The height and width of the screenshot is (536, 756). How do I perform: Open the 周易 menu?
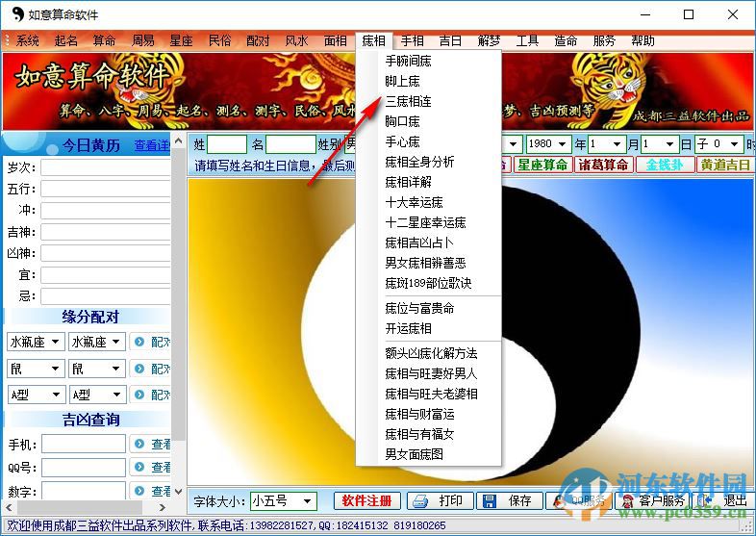[x=142, y=41]
